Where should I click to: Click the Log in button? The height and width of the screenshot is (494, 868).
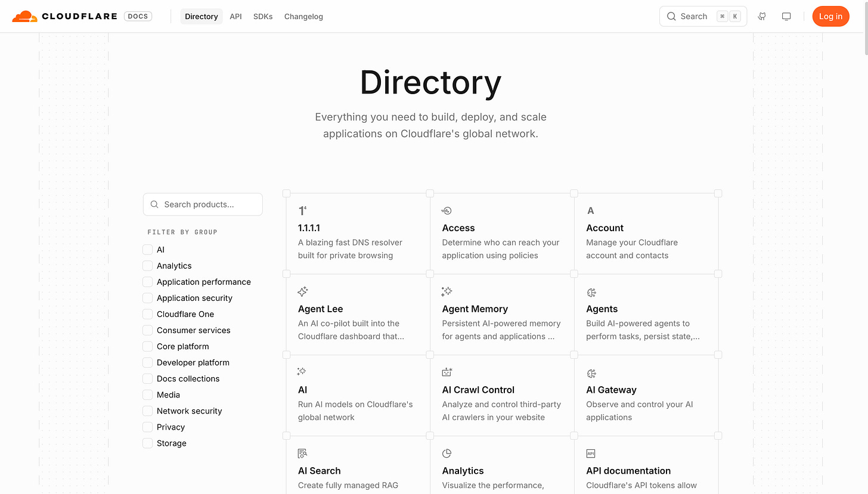[830, 16]
